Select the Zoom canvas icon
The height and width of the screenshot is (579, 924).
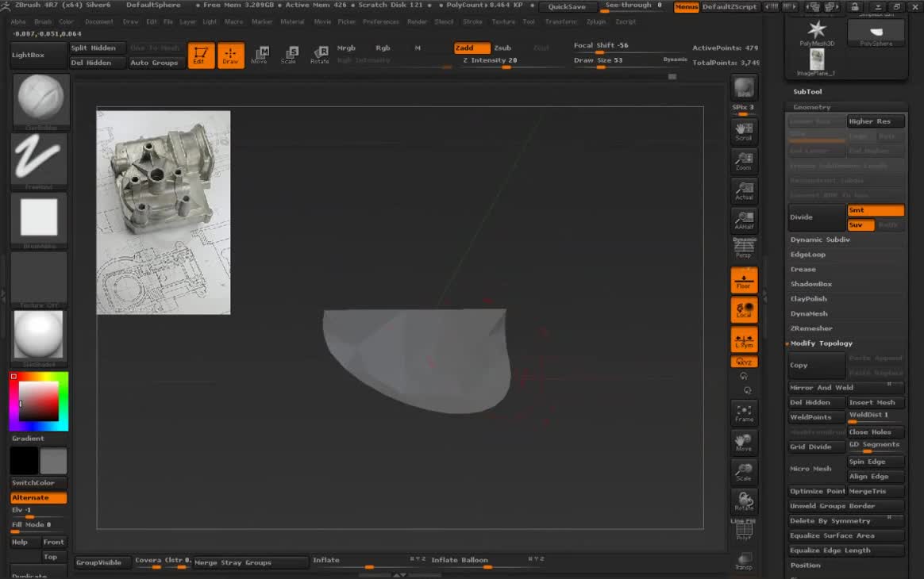pos(744,161)
